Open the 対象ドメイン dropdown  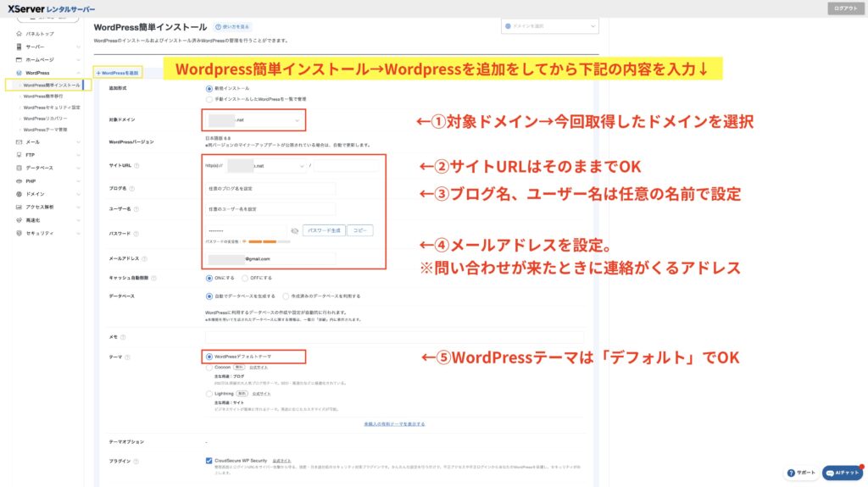click(x=253, y=120)
